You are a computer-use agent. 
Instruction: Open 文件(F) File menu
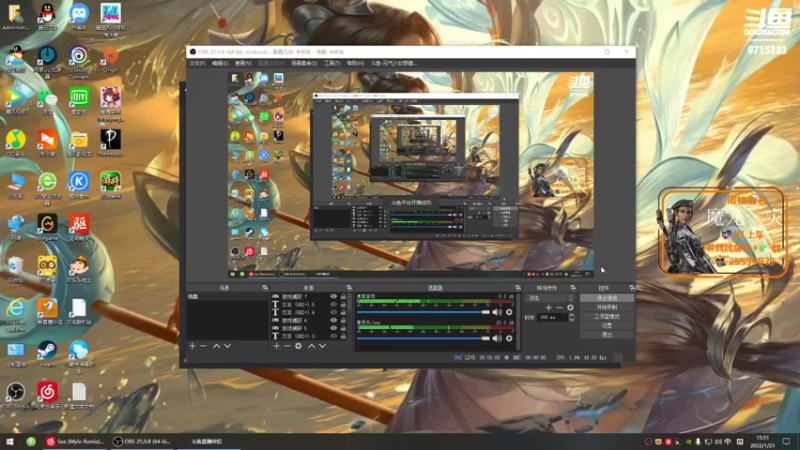[x=197, y=63]
